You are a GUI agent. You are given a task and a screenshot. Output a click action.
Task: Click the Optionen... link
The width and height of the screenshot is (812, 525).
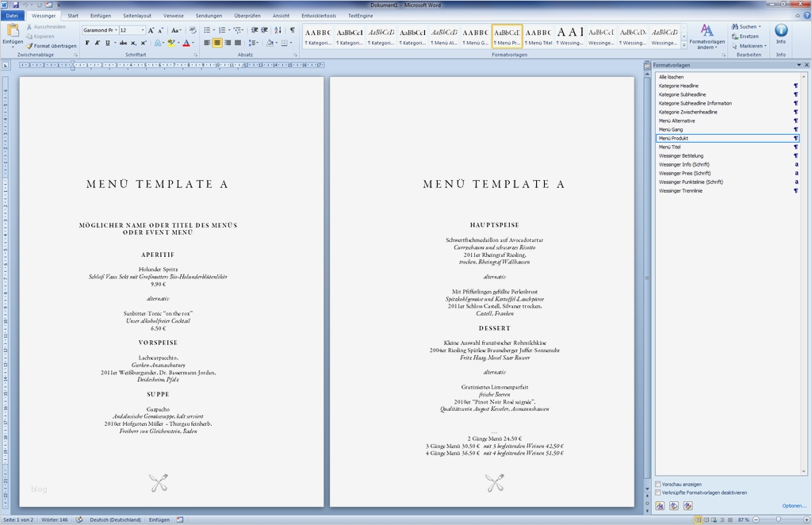coord(794,505)
